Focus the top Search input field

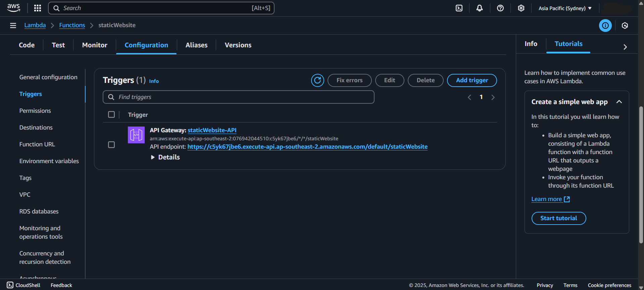point(161,8)
